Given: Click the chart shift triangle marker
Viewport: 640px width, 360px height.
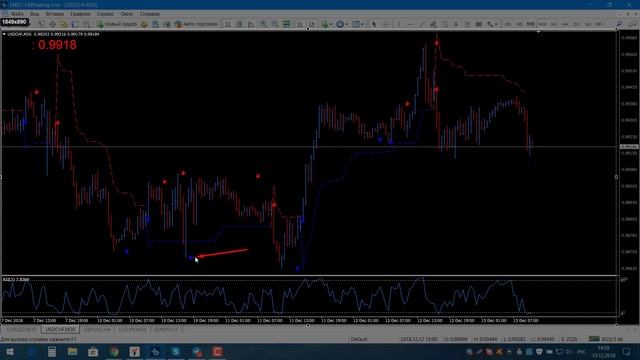Looking at the screenshot, I should pos(538,31).
